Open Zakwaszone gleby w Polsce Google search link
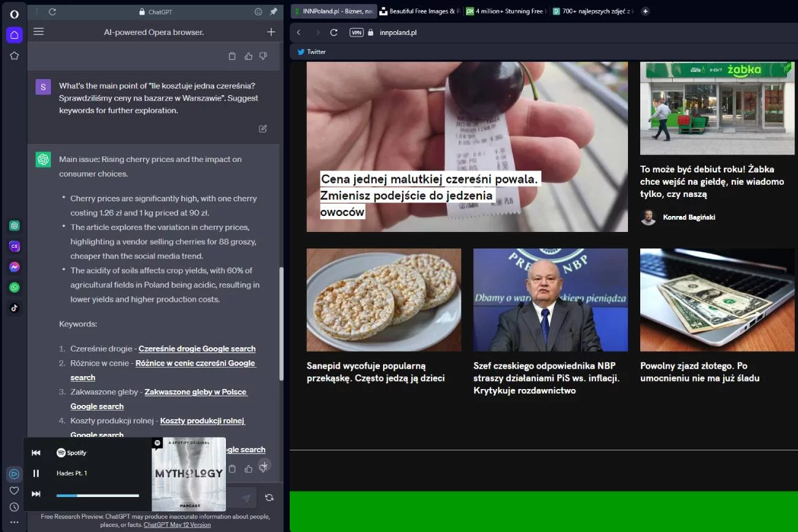798x532 pixels. click(x=158, y=399)
